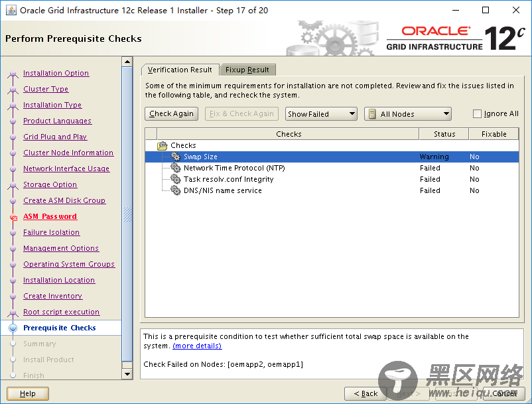Switch to the Fixup Result tab
The width and height of the screenshot is (532, 404).
(247, 70)
